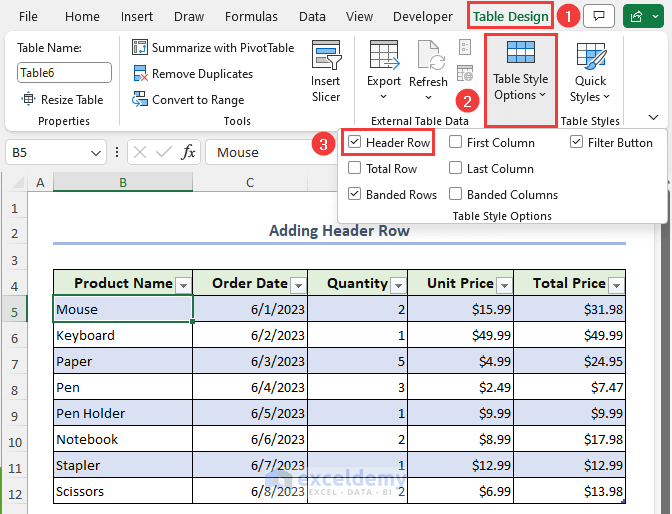The height and width of the screenshot is (514, 672).
Task: Open the Comments speech-bubble button
Action: tap(599, 16)
